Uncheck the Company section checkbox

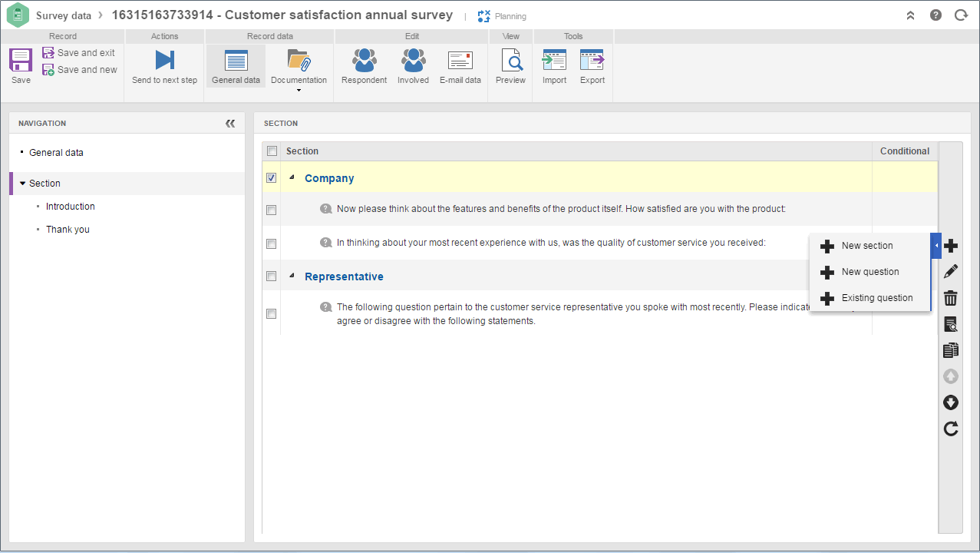(271, 177)
